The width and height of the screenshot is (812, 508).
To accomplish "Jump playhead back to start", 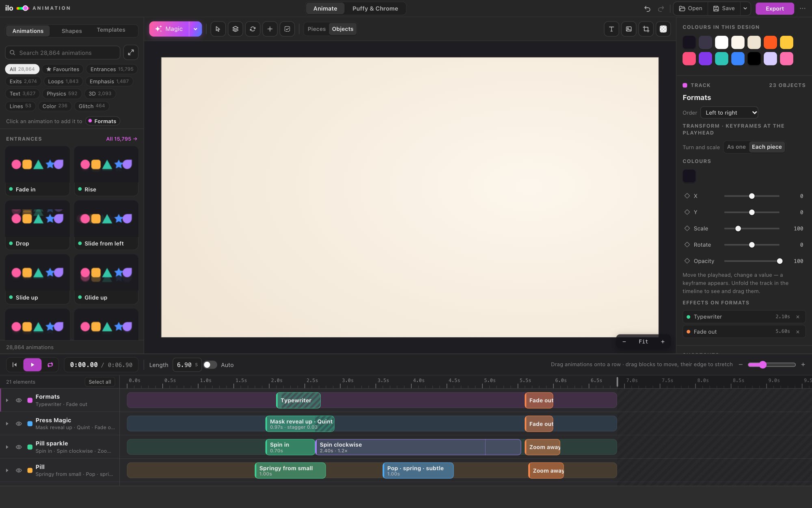I will click(x=15, y=365).
